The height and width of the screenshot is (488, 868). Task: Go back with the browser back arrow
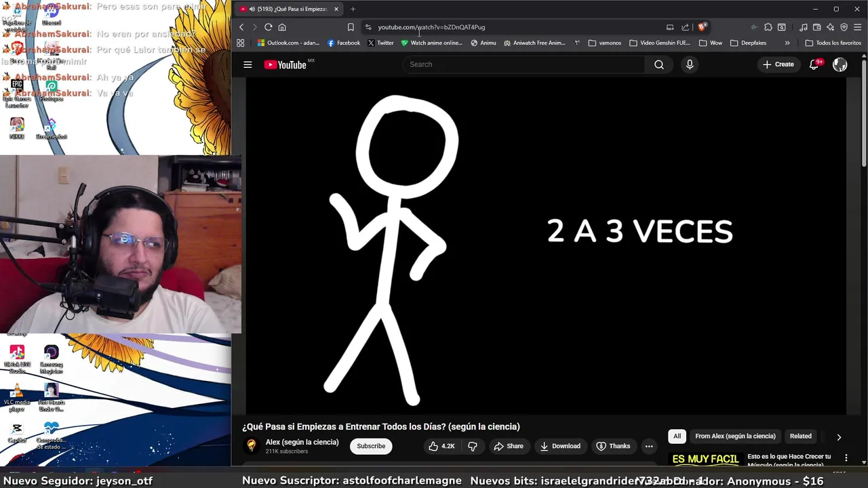click(241, 27)
